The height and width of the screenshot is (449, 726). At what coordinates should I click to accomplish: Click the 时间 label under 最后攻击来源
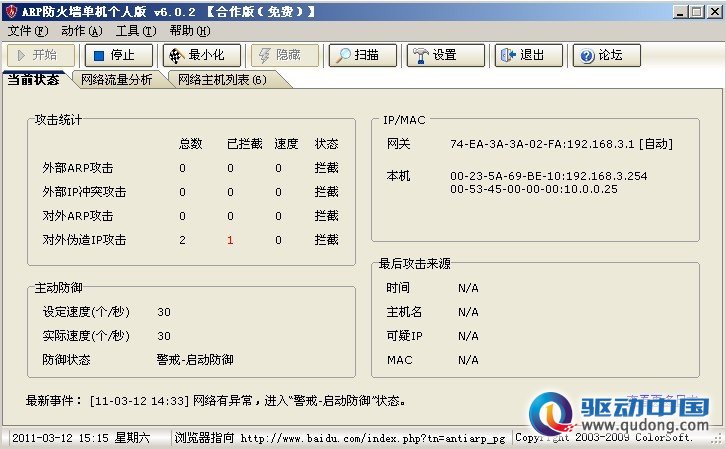(x=398, y=287)
